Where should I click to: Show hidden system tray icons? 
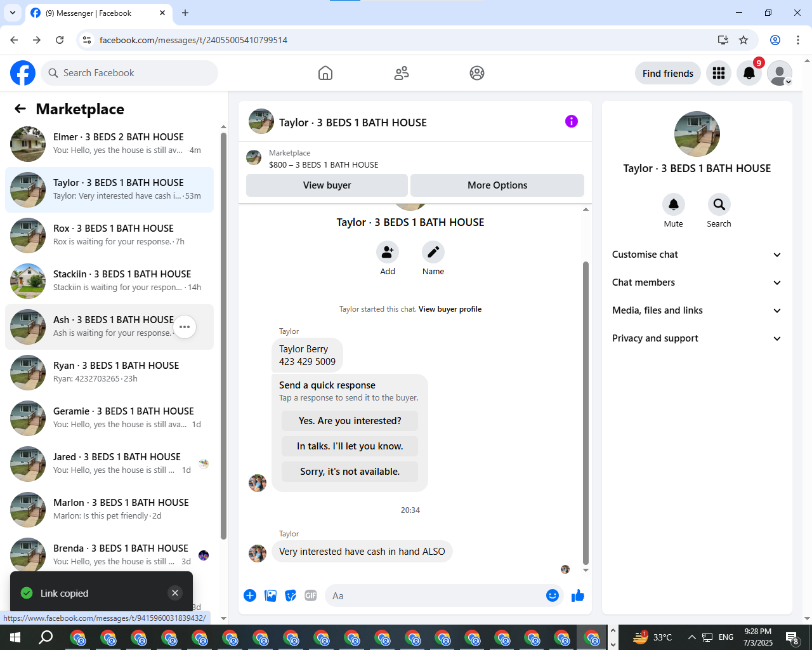[691, 637]
